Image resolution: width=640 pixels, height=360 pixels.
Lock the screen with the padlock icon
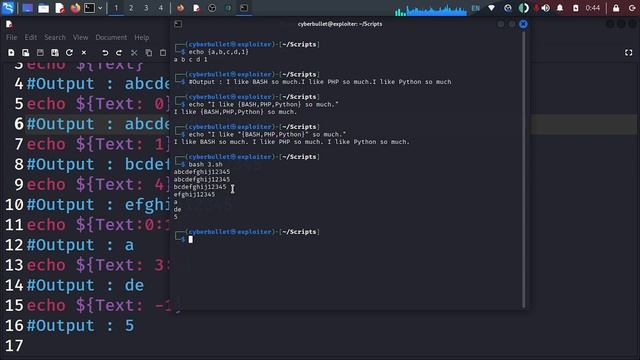point(616,8)
